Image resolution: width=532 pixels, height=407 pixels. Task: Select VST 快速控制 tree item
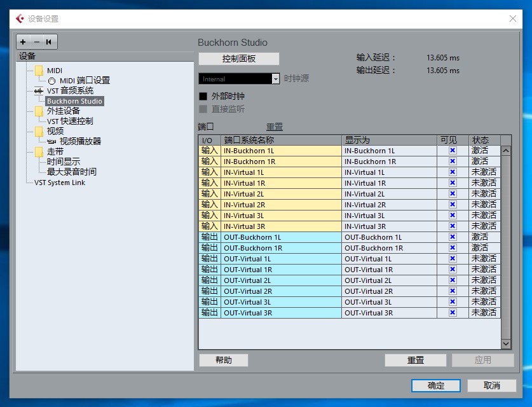pyautogui.click(x=70, y=121)
